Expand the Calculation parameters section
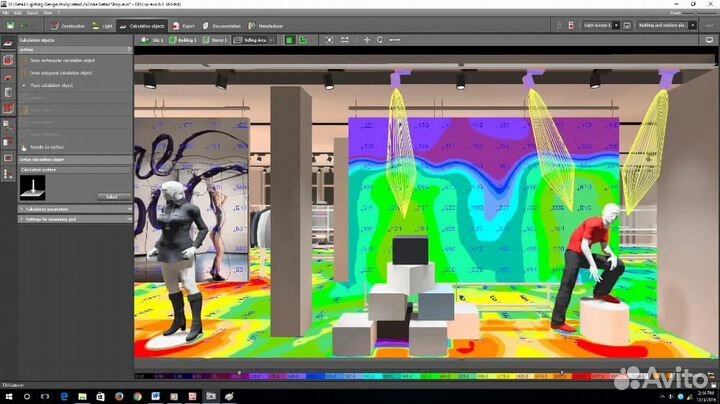 click(x=60, y=208)
